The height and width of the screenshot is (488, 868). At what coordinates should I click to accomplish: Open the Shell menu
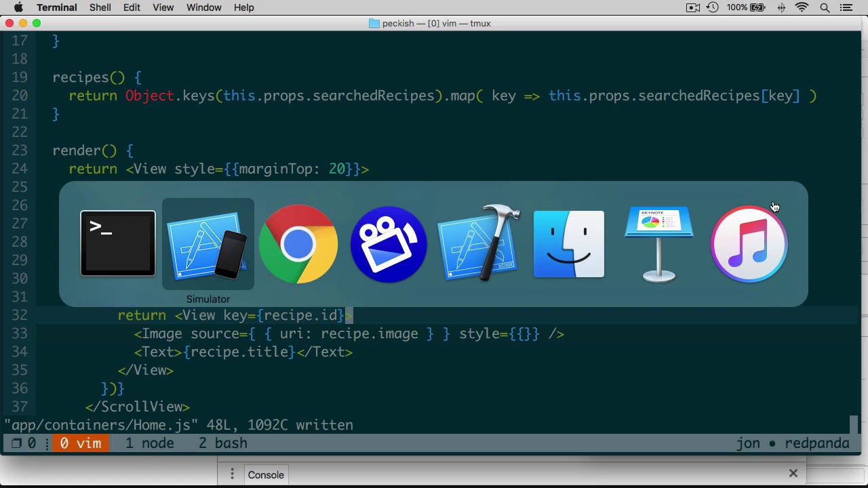pyautogui.click(x=100, y=7)
